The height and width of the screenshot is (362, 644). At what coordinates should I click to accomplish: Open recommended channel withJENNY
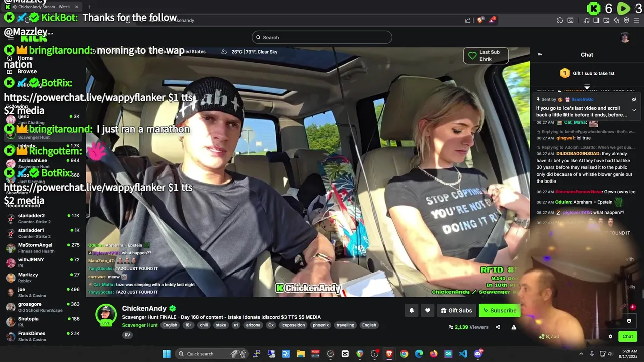43,263
